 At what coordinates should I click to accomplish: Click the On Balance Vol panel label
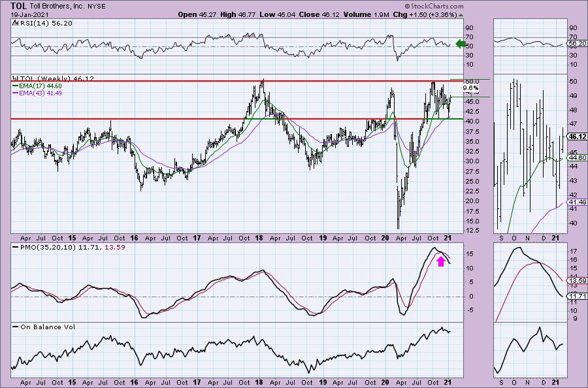pos(44,327)
